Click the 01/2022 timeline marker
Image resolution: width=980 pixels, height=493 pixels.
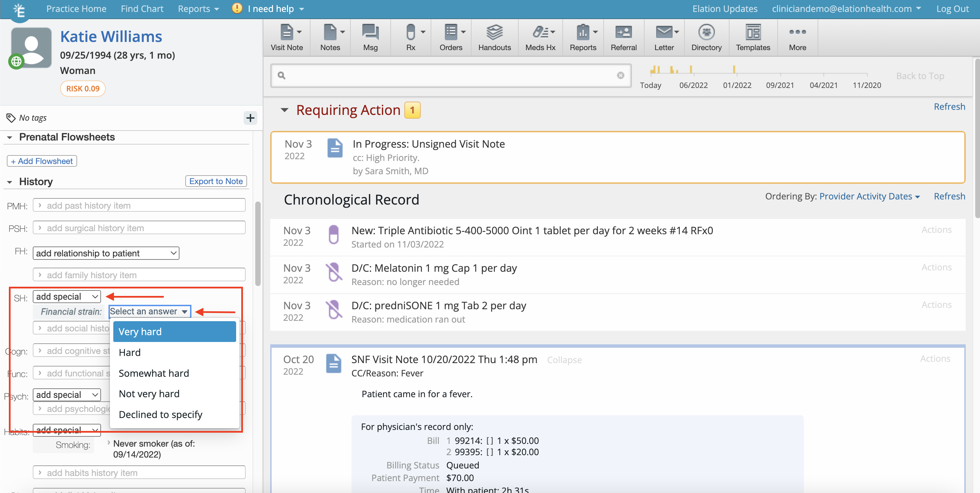point(737,85)
